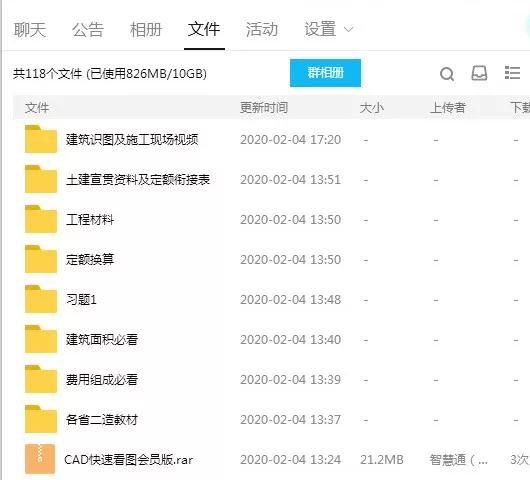Click the timestamp 2020-02-04 17:20
Screen dimensions: 530x480
coord(290,140)
